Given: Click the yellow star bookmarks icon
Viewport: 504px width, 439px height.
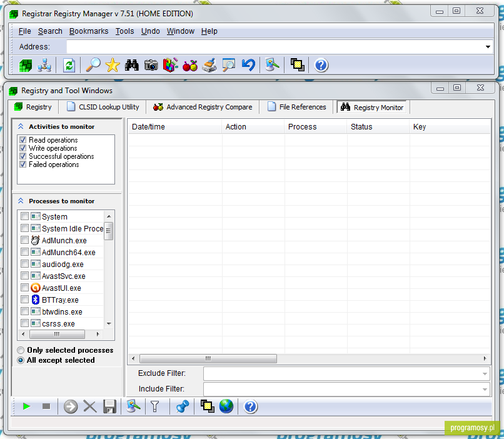Looking at the screenshot, I should 113,65.
